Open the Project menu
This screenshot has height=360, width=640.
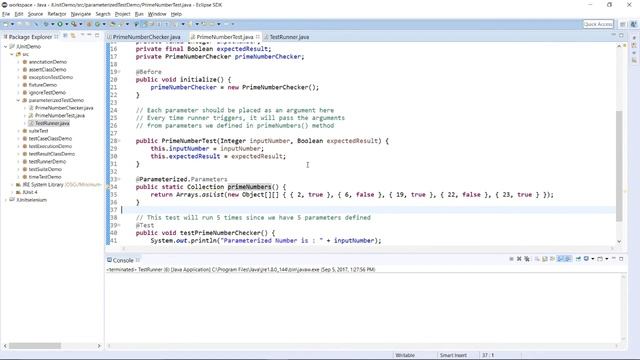[x=122, y=14]
